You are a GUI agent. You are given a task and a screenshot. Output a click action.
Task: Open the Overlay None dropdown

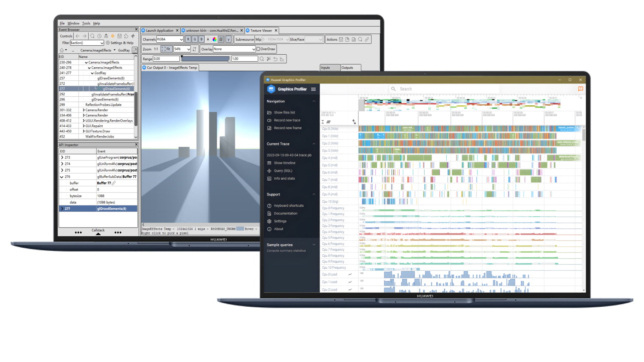tap(234, 49)
